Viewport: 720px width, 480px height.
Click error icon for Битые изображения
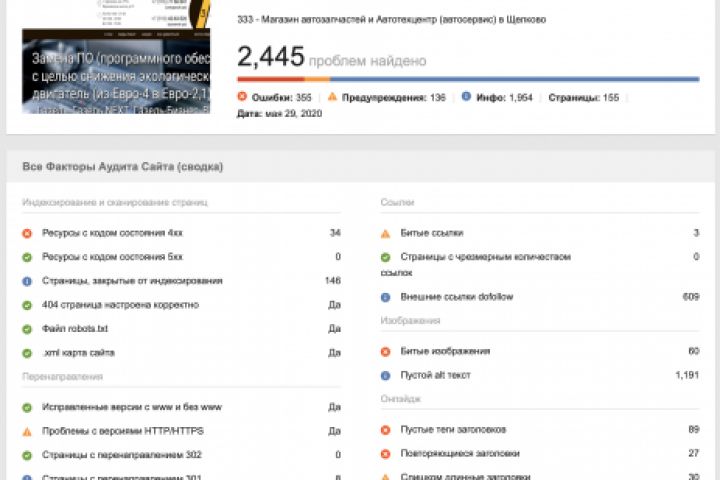pos(385,352)
